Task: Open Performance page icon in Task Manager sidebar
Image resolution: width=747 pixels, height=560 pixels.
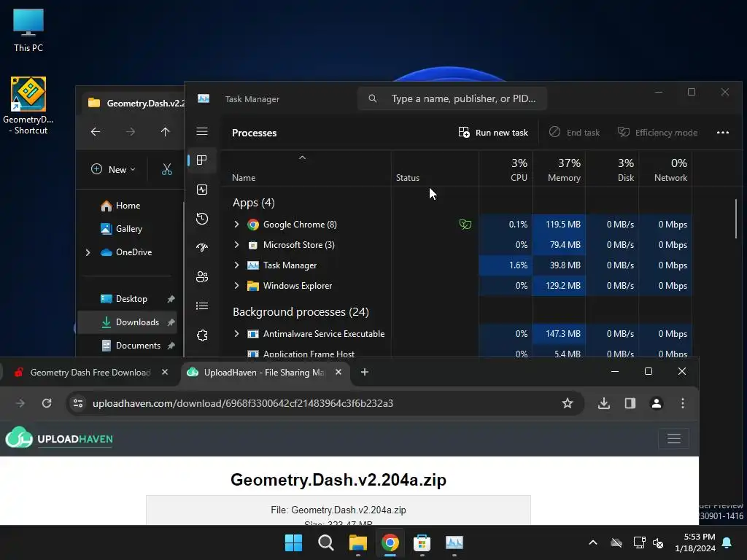Action: (x=202, y=190)
